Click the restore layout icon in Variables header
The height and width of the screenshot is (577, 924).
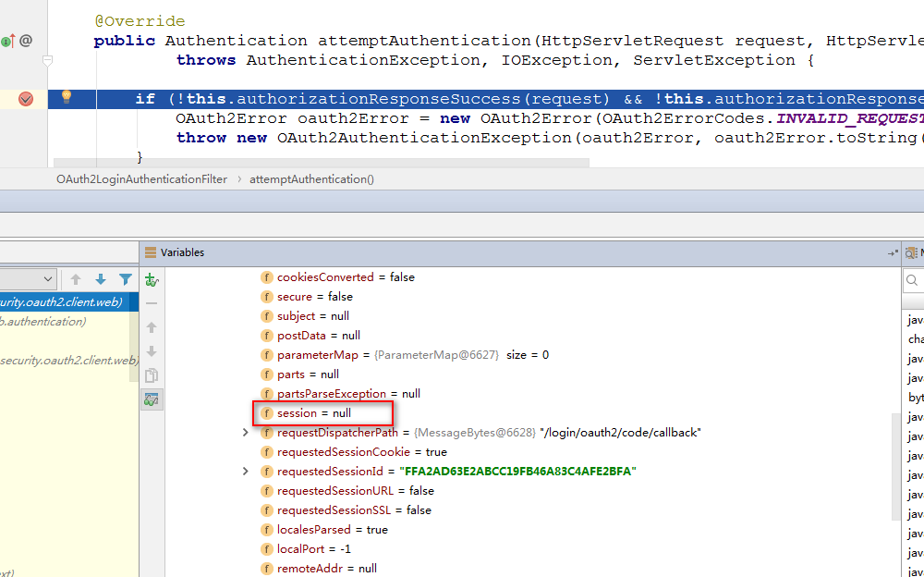893,252
